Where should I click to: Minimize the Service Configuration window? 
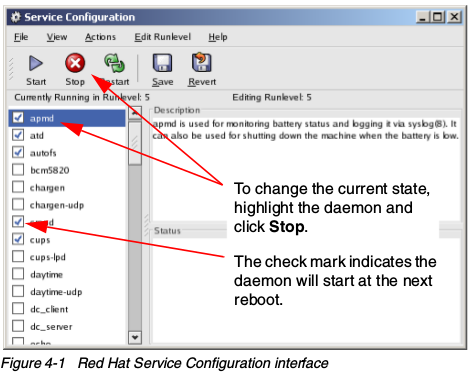(x=423, y=16)
